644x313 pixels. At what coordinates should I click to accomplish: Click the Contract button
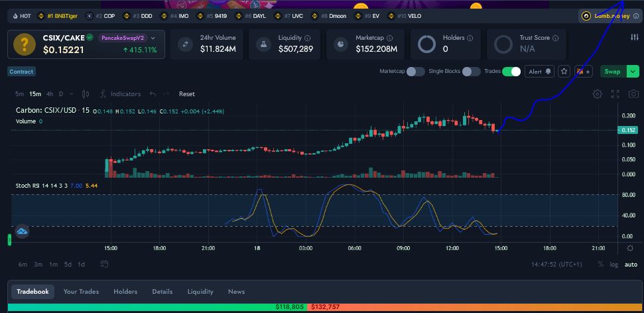coord(21,72)
